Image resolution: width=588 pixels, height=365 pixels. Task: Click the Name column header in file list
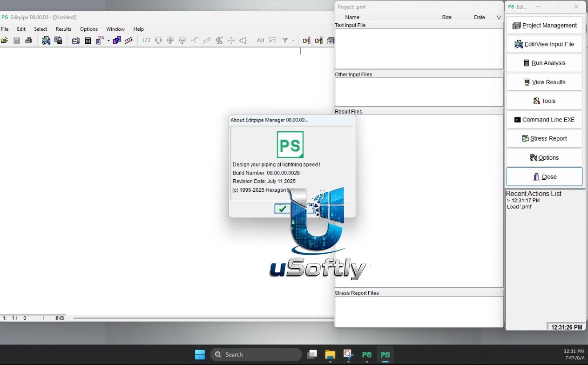(352, 17)
